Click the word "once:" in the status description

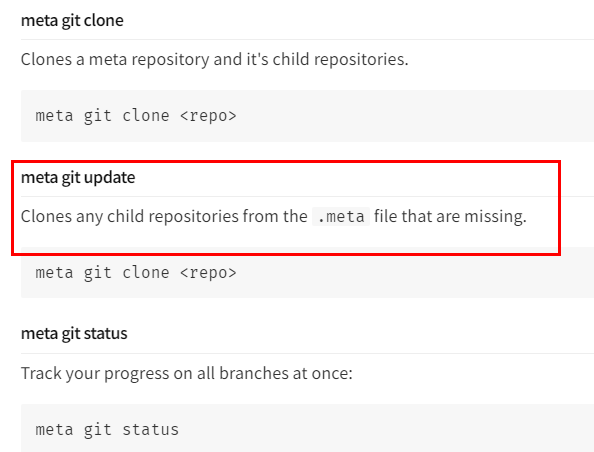click(x=332, y=374)
